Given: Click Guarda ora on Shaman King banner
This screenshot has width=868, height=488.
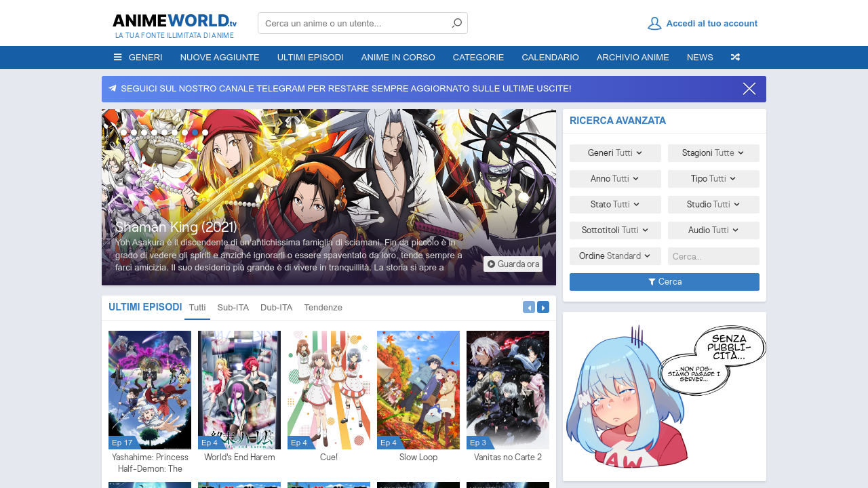Looking at the screenshot, I should coord(513,264).
